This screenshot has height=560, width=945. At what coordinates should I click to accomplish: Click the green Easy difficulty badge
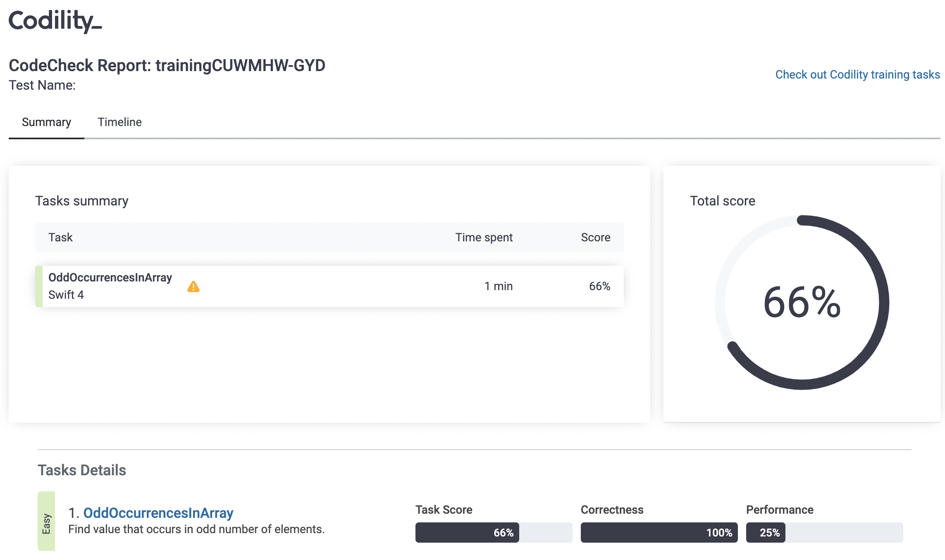point(46,521)
